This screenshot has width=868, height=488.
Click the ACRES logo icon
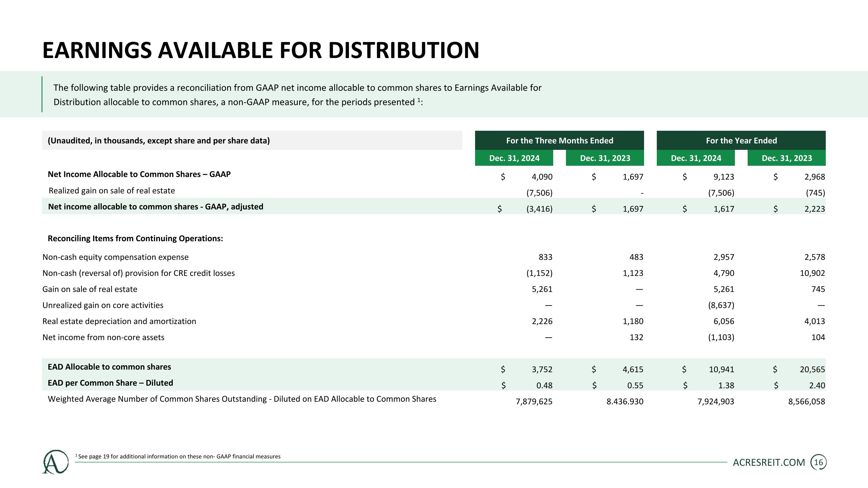[x=55, y=462]
